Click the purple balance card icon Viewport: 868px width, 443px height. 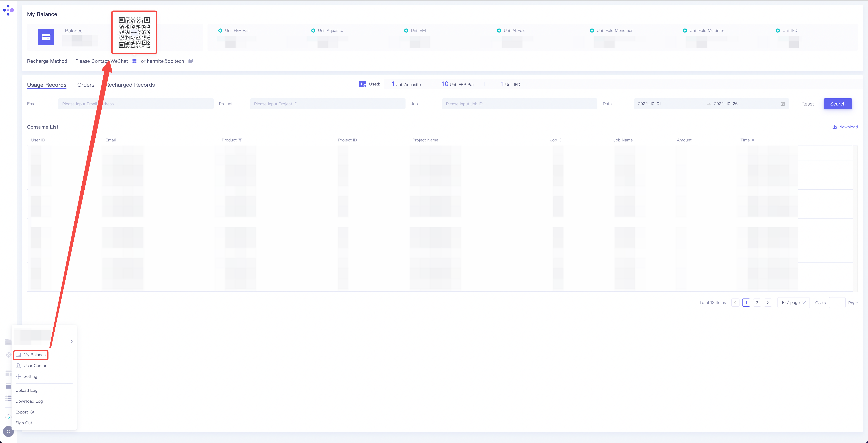click(46, 37)
